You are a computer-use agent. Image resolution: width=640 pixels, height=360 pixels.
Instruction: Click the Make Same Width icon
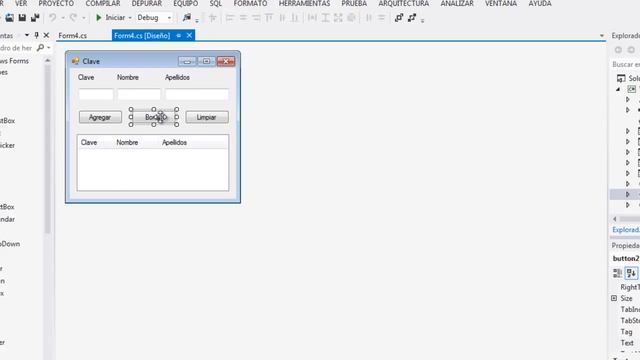click(x=312, y=18)
